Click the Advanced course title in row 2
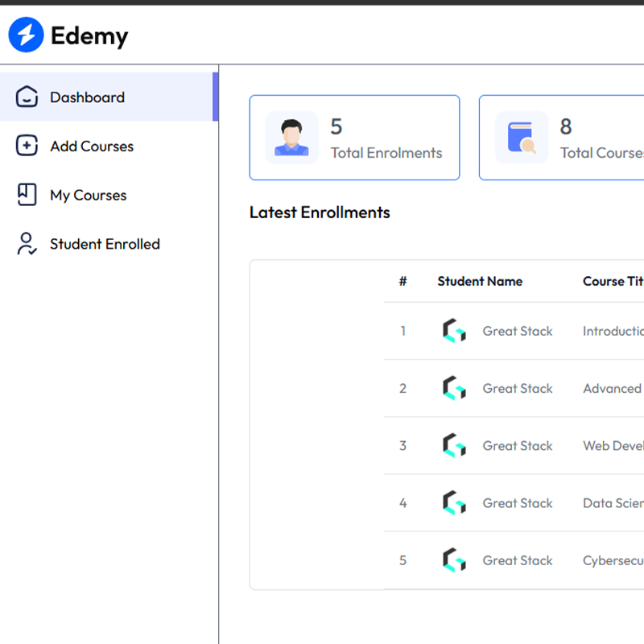This screenshot has width=644, height=644. coord(612,389)
